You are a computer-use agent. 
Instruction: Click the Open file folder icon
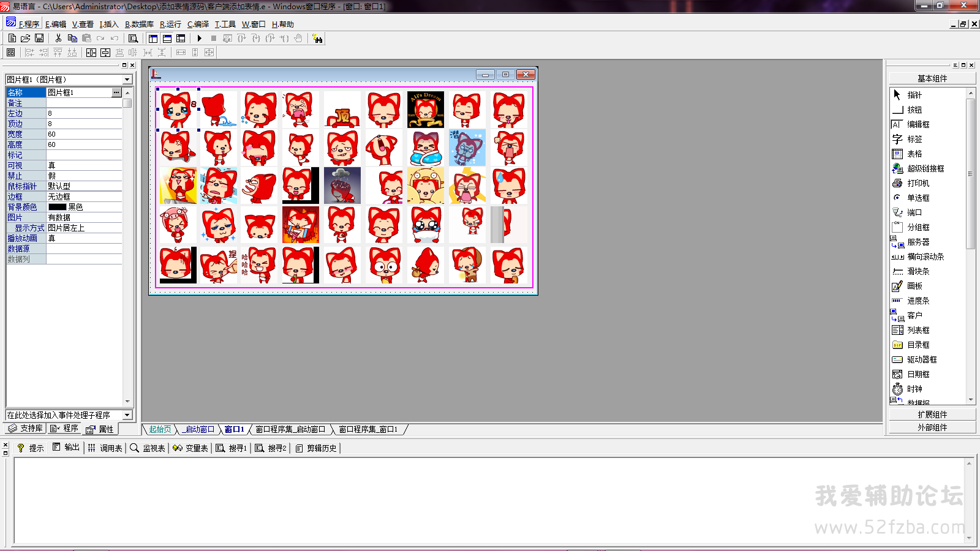[x=26, y=38]
